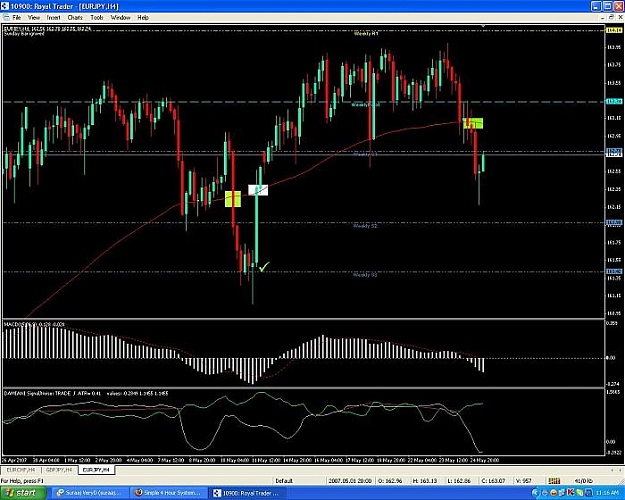The height and width of the screenshot is (500, 625).
Task: Open the Charts menu
Action: (75, 18)
